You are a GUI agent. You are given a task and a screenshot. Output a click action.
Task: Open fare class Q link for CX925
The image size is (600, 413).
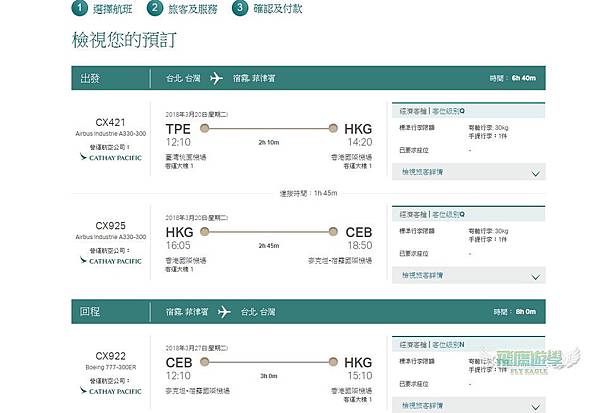(x=448, y=214)
